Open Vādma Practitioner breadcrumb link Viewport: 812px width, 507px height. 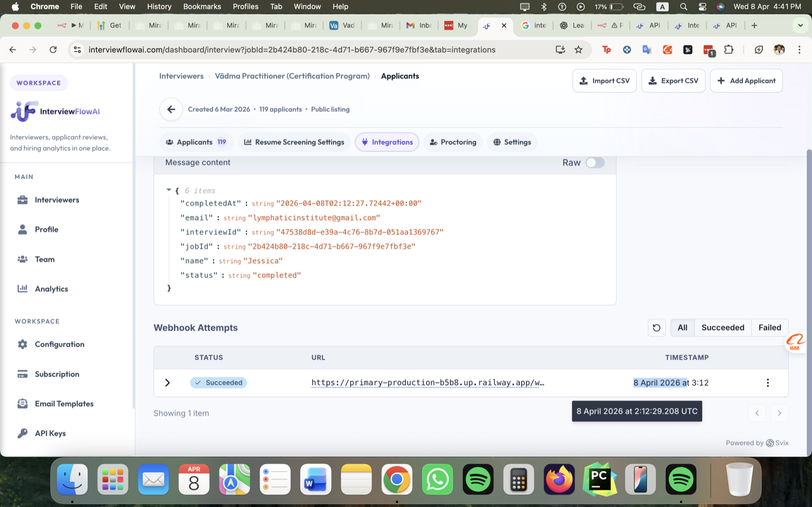pyautogui.click(x=292, y=76)
